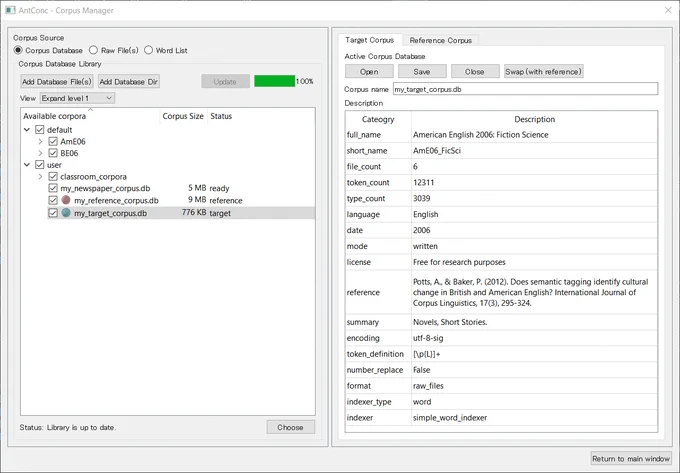Click the token_definition value cell
The image size is (680, 473).
point(534,354)
